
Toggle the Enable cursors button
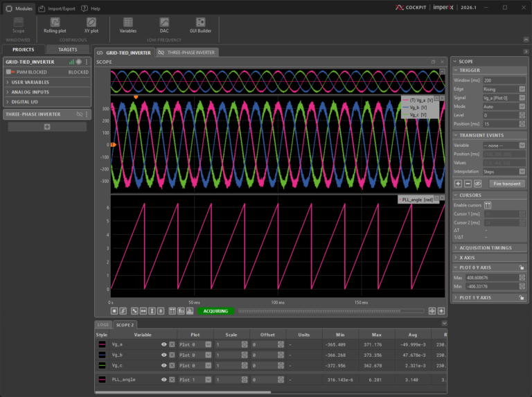pos(488,205)
